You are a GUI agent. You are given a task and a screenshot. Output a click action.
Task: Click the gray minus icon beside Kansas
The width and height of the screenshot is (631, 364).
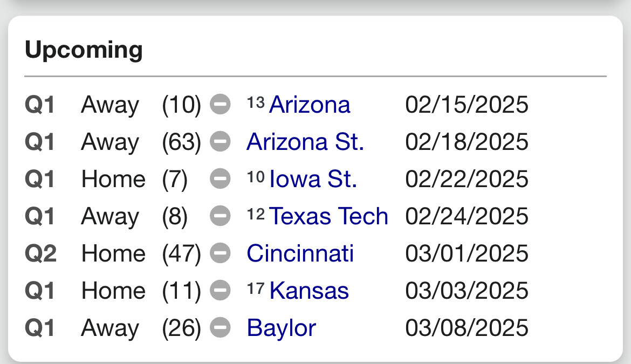click(x=220, y=291)
